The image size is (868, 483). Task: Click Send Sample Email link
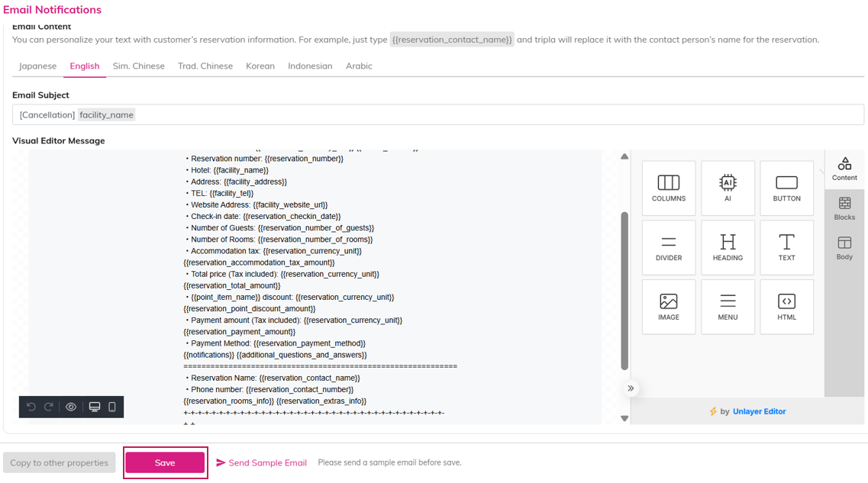261,462
